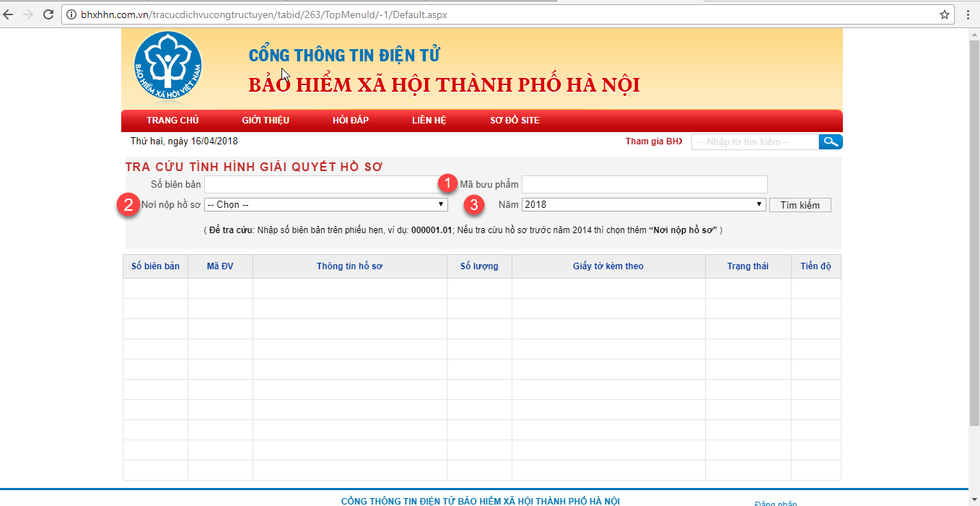Click the banner title BẢO HIỂM XÃ HỘI THÀNH PHỐ HÀ NỘI
Viewport: 980px width, 506px height.
point(445,84)
